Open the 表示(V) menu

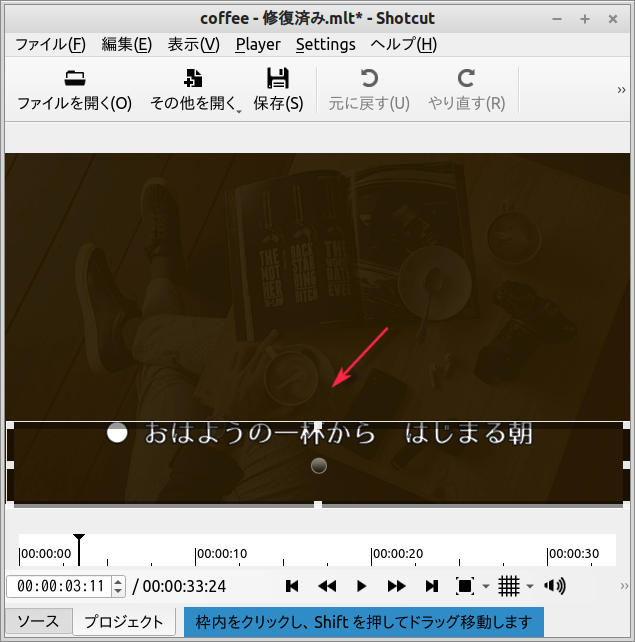[x=194, y=44]
